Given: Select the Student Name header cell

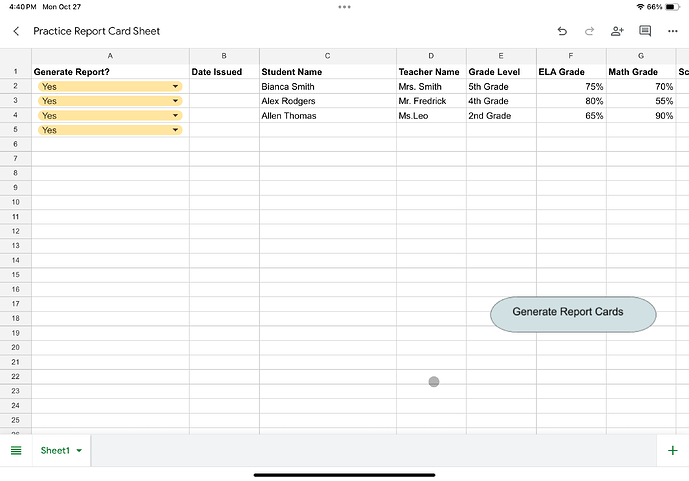Looking at the screenshot, I should (x=328, y=72).
